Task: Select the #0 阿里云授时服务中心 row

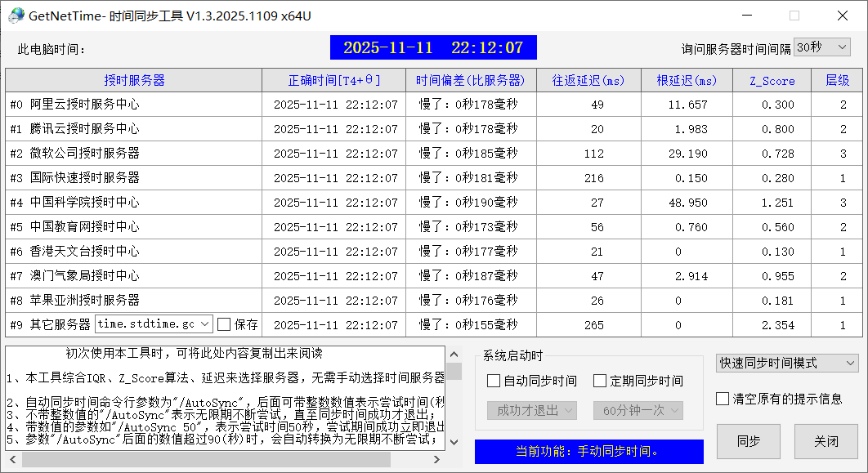Action: 132,104
